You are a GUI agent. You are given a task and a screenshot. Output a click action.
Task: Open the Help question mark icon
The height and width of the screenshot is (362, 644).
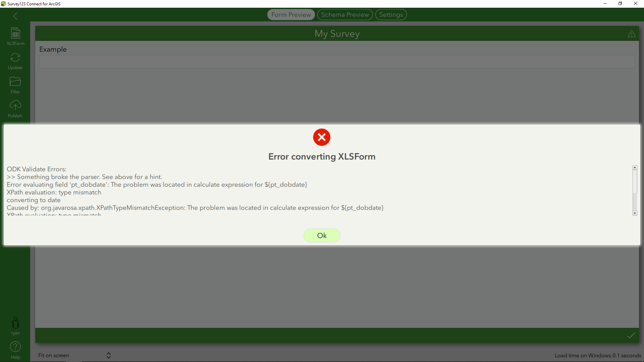(15, 347)
